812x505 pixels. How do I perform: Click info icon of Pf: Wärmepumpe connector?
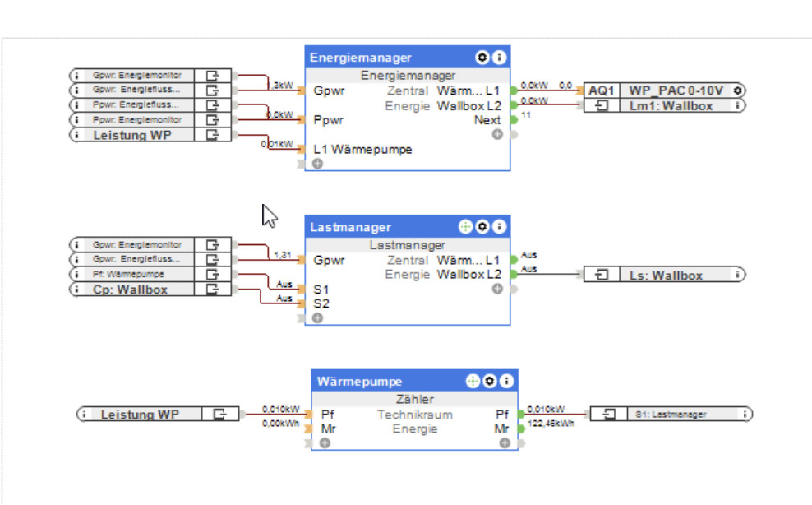click(x=76, y=274)
